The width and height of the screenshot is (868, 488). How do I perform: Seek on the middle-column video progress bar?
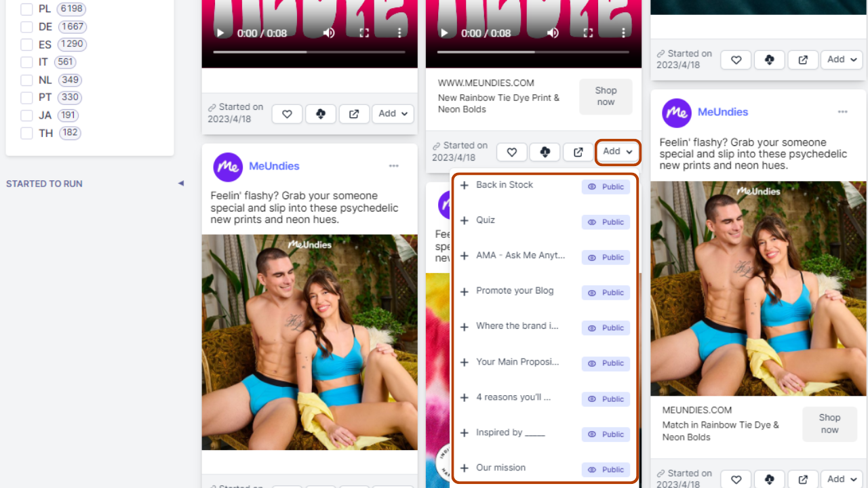(534, 52)
